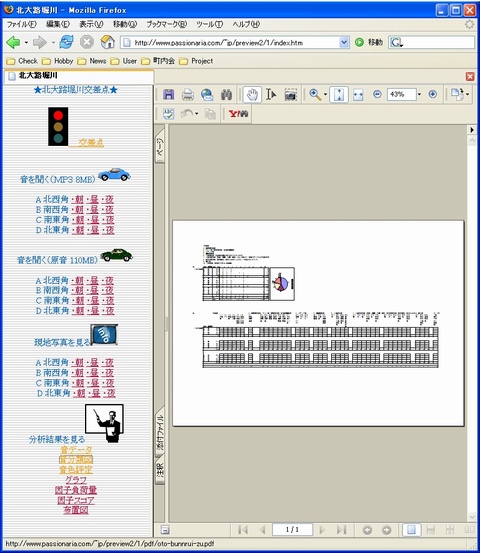
Task: Select the text selection tool
Action: click(271, 95)
